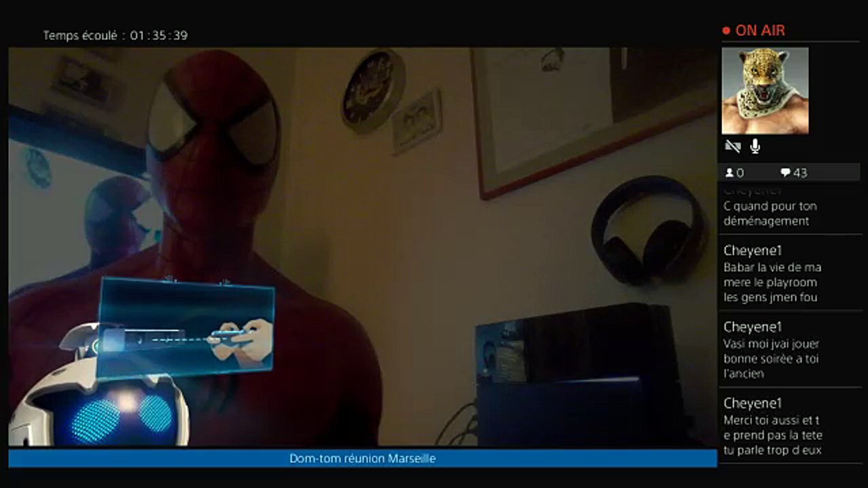This screenshot has width=868, height=488.
Task: Click the microphone icon under the avatar
Action: (x=755, y=146)
